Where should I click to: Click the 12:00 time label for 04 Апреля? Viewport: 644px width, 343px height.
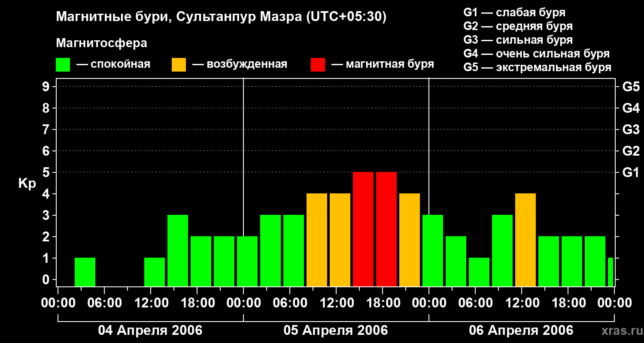[x=151, y=303]
